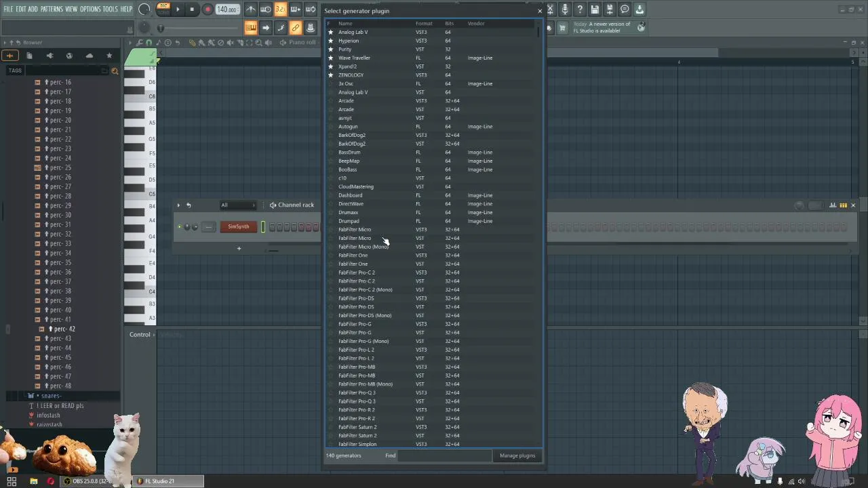
Task: Start playback with the play button
Action: 178,9
